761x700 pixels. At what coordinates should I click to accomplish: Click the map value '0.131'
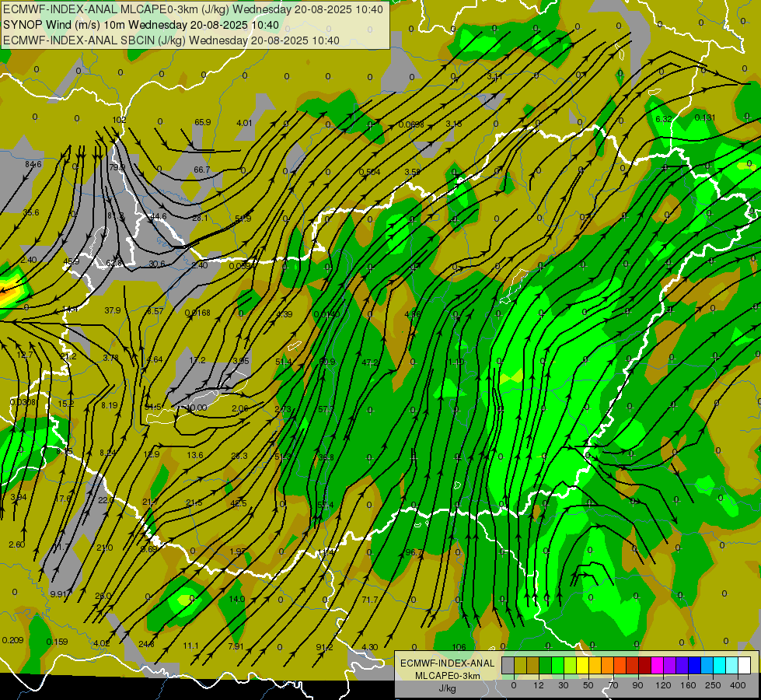[705, 117]
